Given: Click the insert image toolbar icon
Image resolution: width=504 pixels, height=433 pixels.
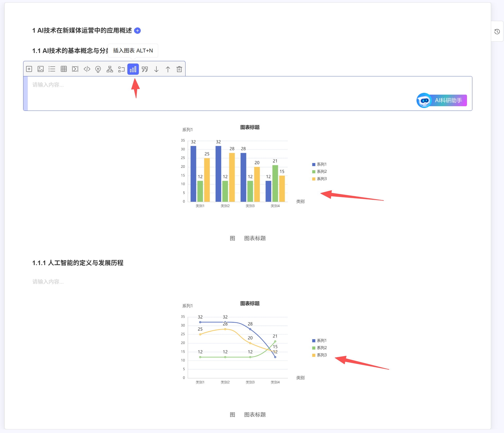Looking at the screenshot, I should coord(41,69).
